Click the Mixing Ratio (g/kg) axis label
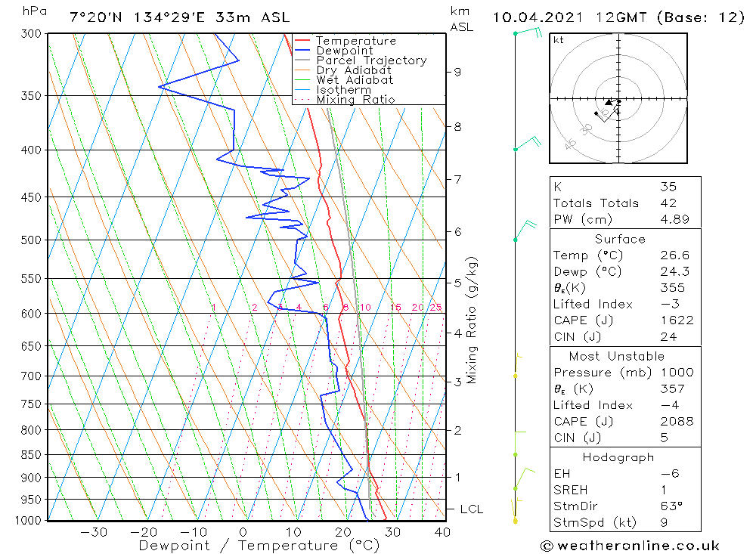 point(471,320)
